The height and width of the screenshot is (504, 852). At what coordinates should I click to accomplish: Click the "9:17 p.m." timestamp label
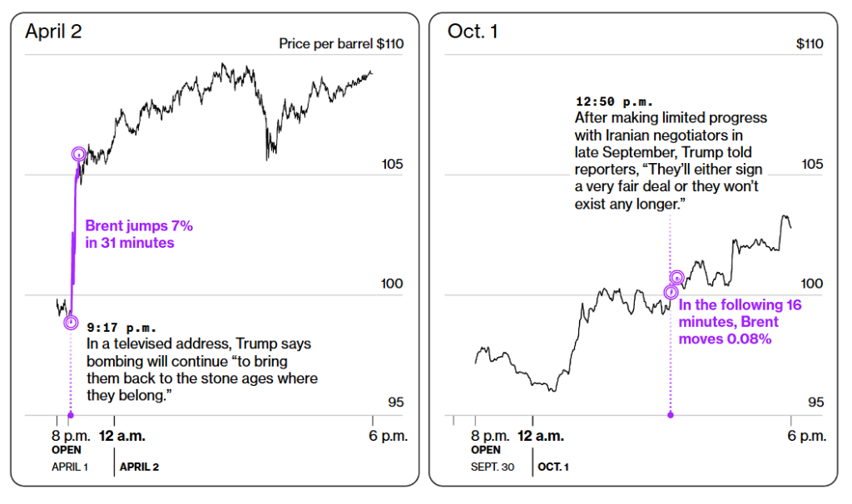pyautogui.click(x=121, y=328)
